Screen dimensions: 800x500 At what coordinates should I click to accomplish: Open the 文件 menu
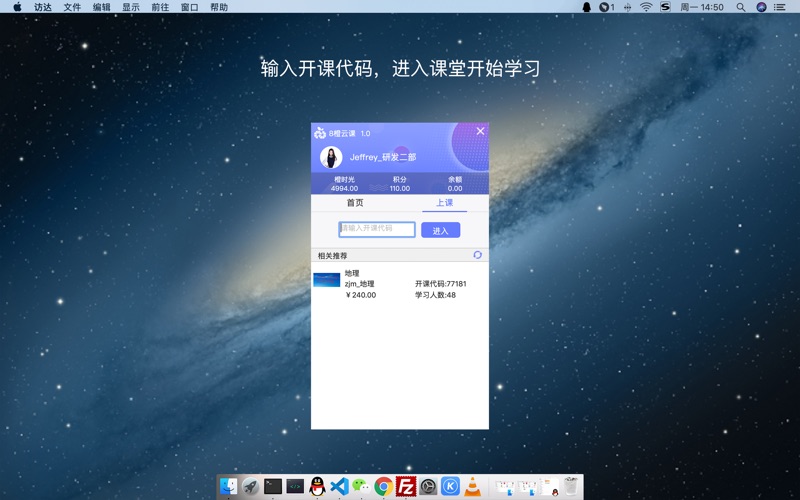click(72, 7)
